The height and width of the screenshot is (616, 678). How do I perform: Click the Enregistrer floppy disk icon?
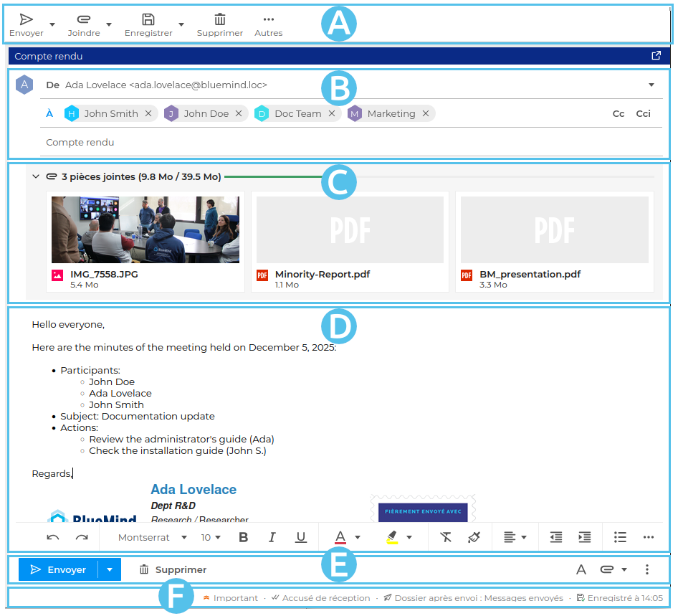point(148,20)
